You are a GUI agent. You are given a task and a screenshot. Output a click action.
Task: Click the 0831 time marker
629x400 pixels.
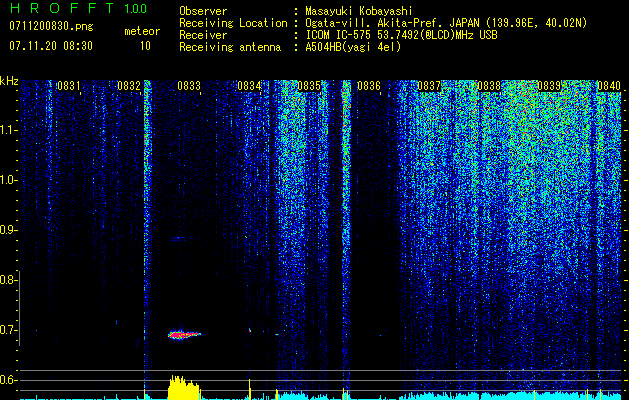click(69, 86)
